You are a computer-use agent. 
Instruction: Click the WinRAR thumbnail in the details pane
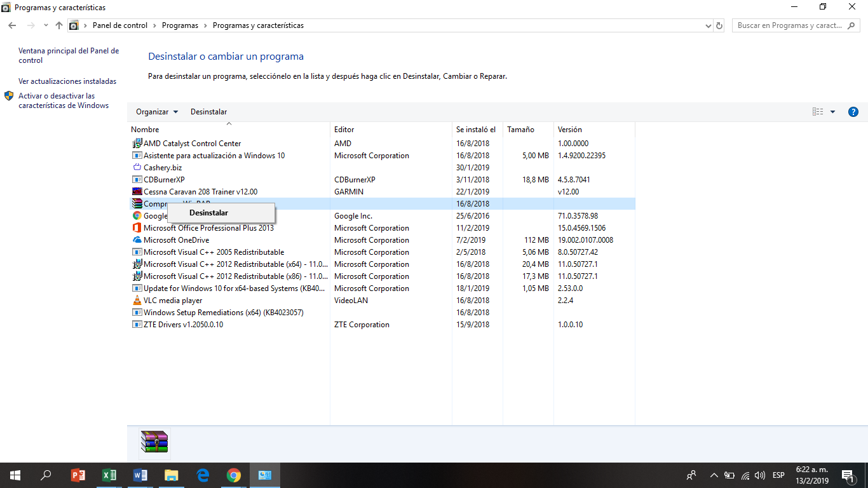pyautogui.click(x=154, y=443)
